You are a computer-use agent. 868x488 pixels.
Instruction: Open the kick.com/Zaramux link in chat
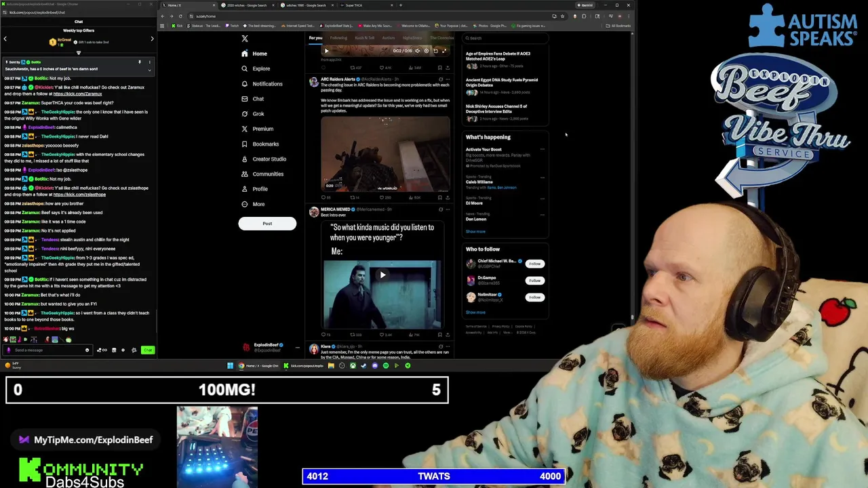click(77, 94)
